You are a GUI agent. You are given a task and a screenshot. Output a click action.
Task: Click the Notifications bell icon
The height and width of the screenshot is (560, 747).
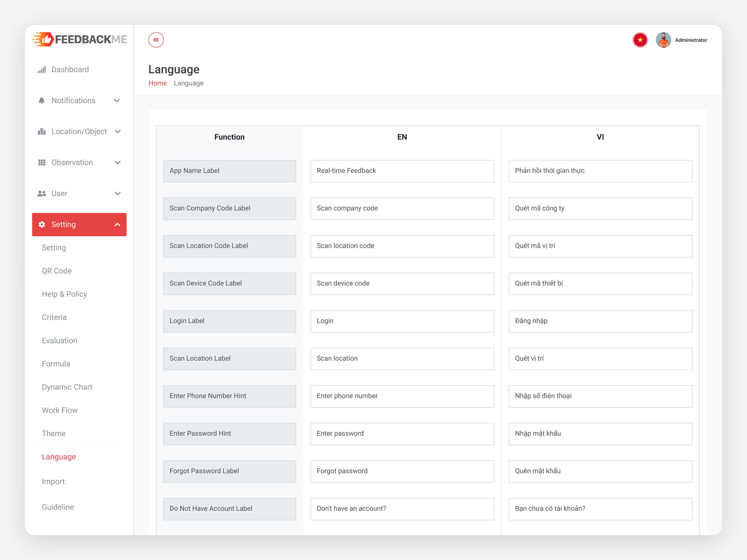tap(42, 101)
